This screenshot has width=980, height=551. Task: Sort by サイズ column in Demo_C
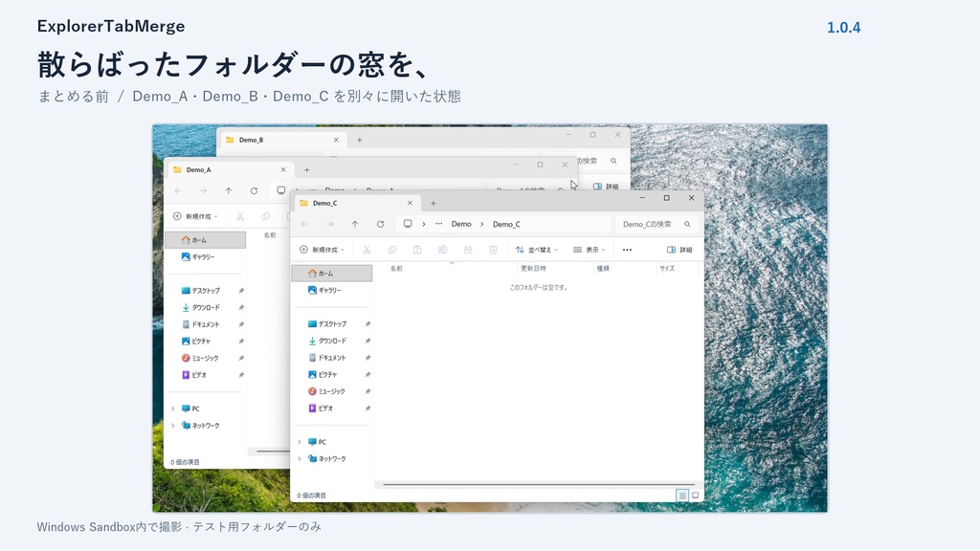click(667, 269)
